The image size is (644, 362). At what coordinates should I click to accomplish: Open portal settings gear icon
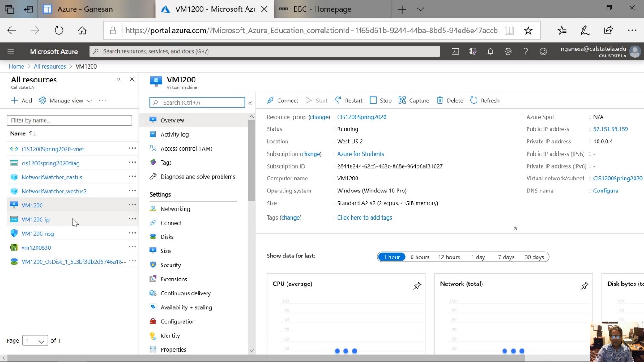click(508, 51)
